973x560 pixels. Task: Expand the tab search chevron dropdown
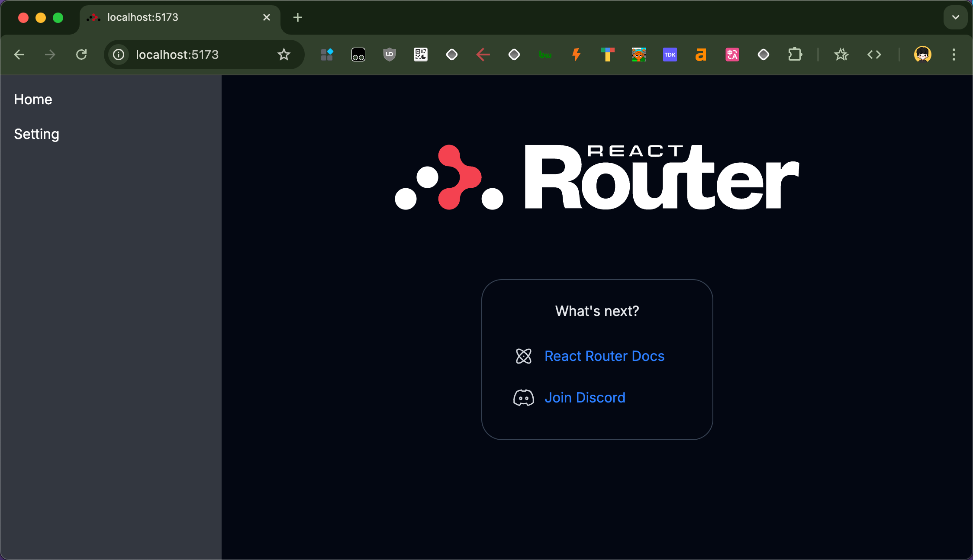click(956, 17)
